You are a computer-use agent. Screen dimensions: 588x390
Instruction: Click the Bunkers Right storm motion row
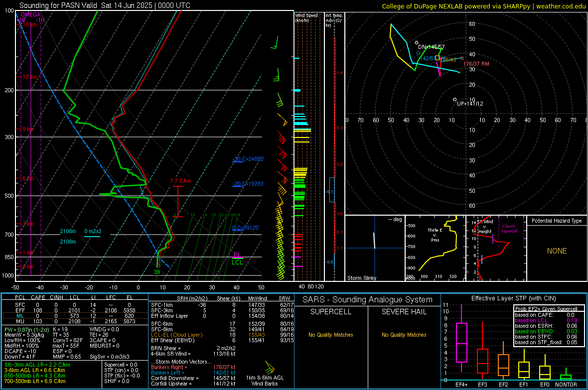click(x=193, y=367)
